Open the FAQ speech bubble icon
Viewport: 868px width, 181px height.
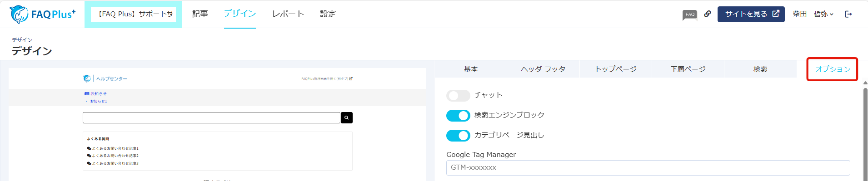point(690,15)
